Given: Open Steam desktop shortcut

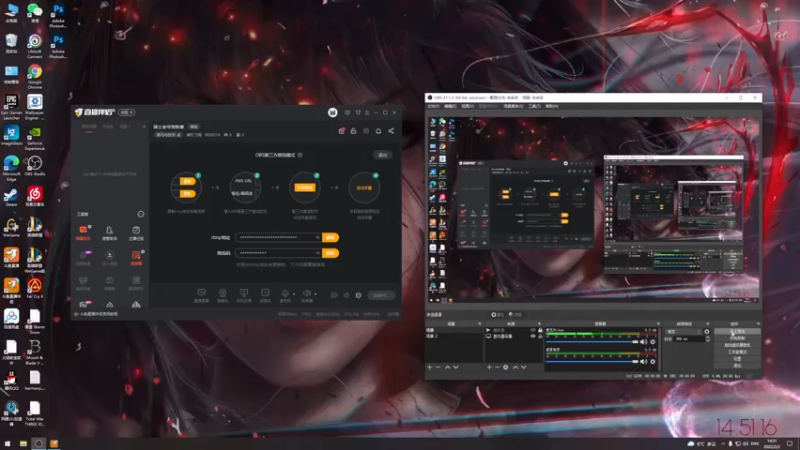Looking at the screenshot, I should click(11, 197).
